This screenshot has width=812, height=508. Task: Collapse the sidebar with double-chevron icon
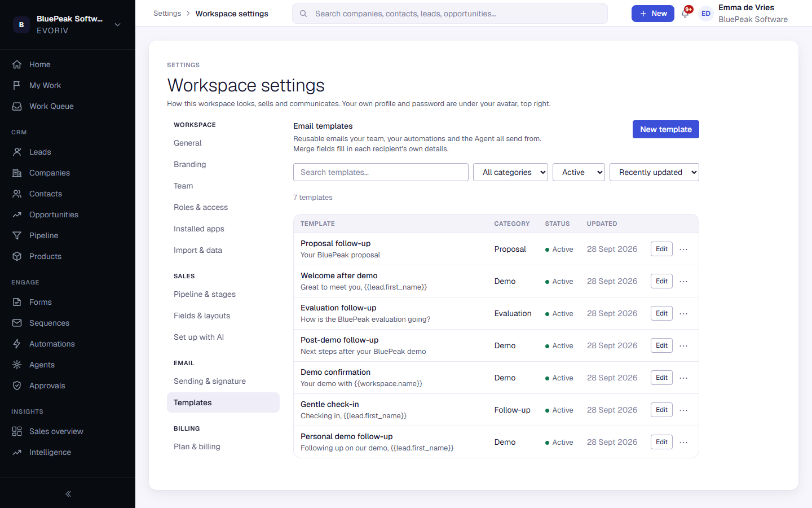pyautogui.click(x=68, y=494)
